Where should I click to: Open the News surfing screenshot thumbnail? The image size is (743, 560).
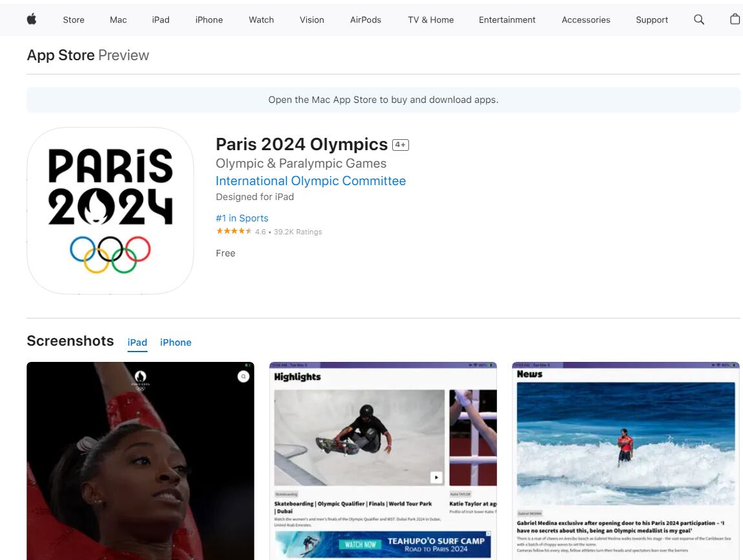[625, 461]
